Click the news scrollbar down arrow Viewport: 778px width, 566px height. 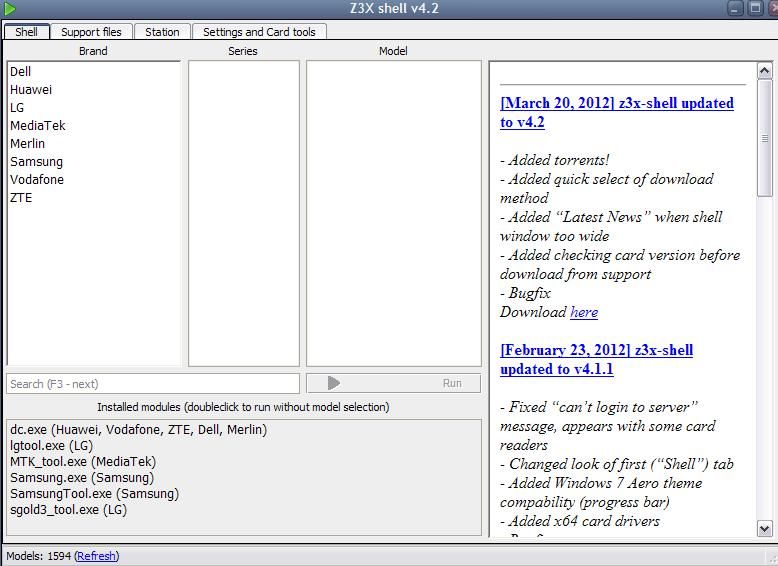click(765, 528)
